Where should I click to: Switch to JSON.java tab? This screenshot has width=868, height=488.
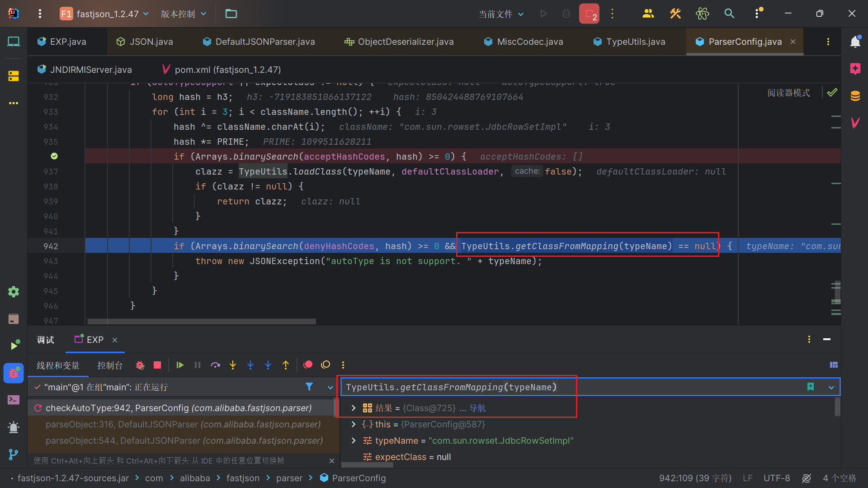click(x=145, y=42)
